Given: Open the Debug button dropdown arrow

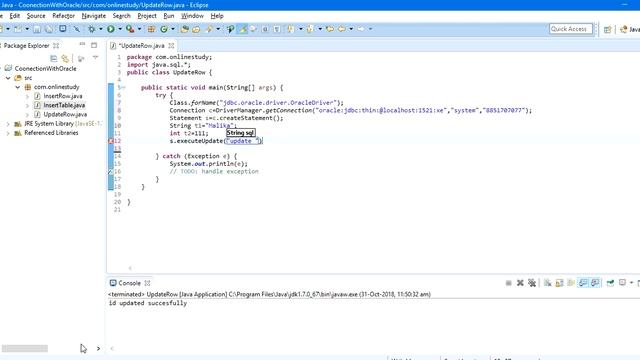Looking at the screenshot, I should 100,29.
